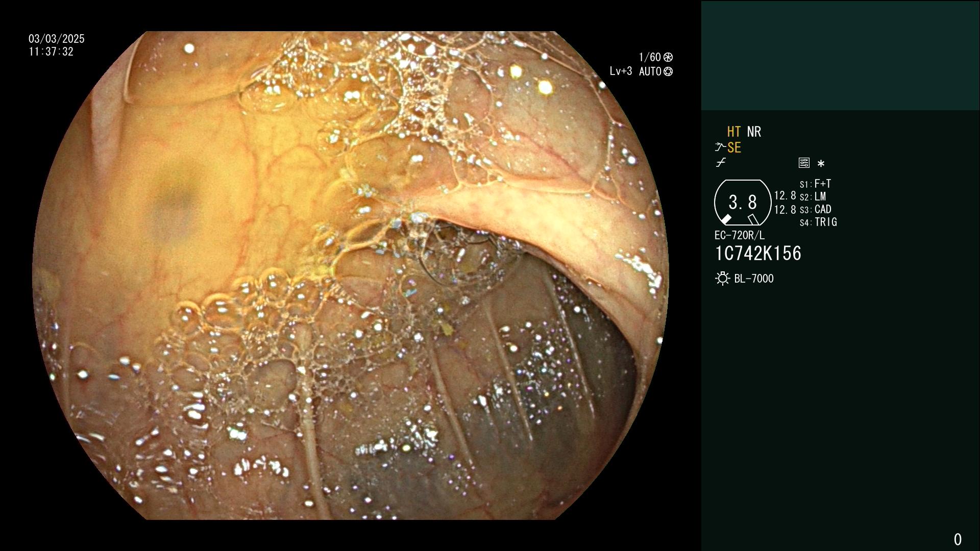The image size is (980, 551).
Task: Click the scope model EC-720R/L
Action: click(x=740, y=235)
